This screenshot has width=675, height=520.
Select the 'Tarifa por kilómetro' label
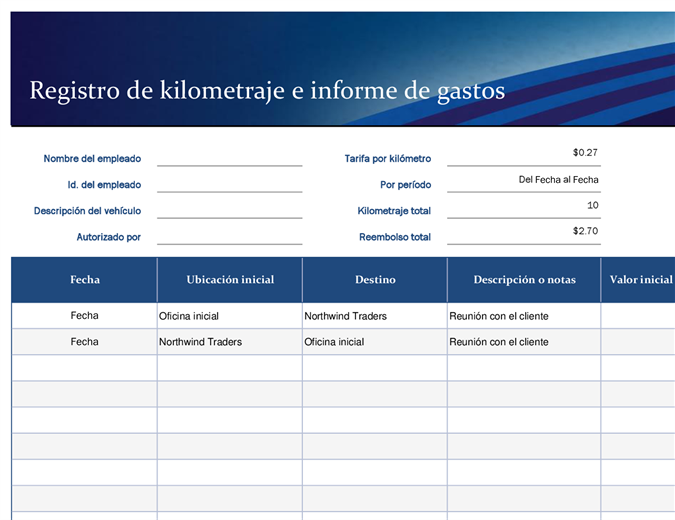[x=387, y=158]
